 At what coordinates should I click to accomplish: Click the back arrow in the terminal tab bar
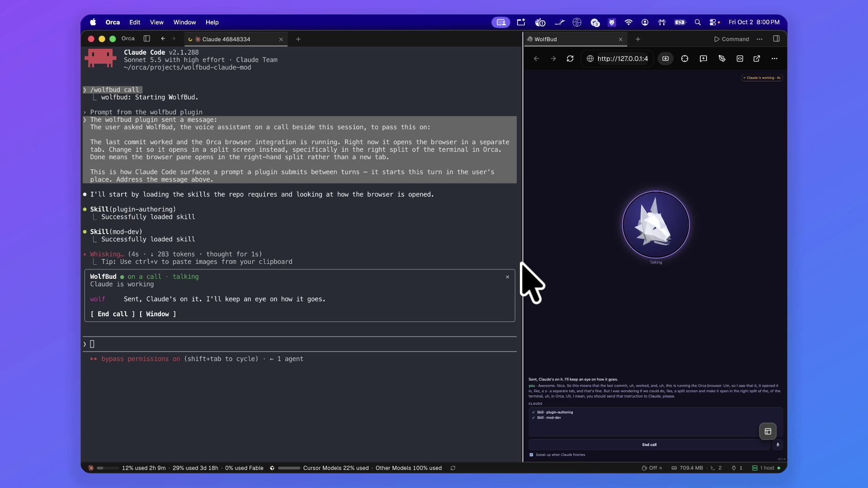[163, 39]
